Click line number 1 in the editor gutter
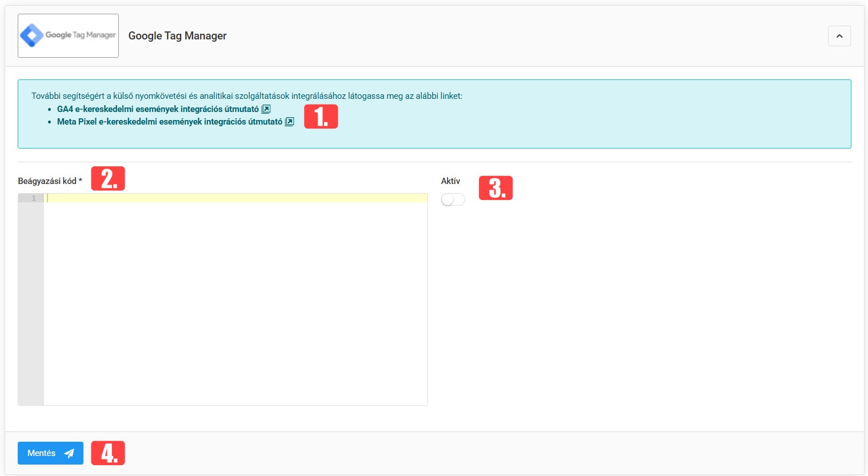Viewport: 868px width, 476px height. 34,198
